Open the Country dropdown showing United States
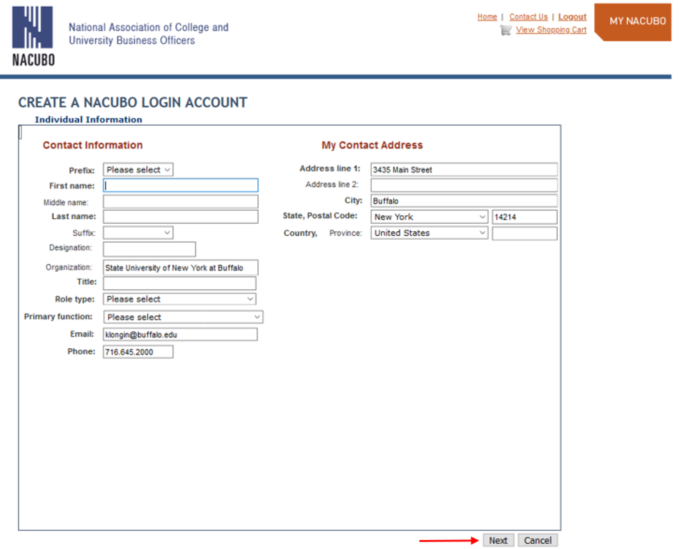 pyautogui.click(x=428, y=233)
